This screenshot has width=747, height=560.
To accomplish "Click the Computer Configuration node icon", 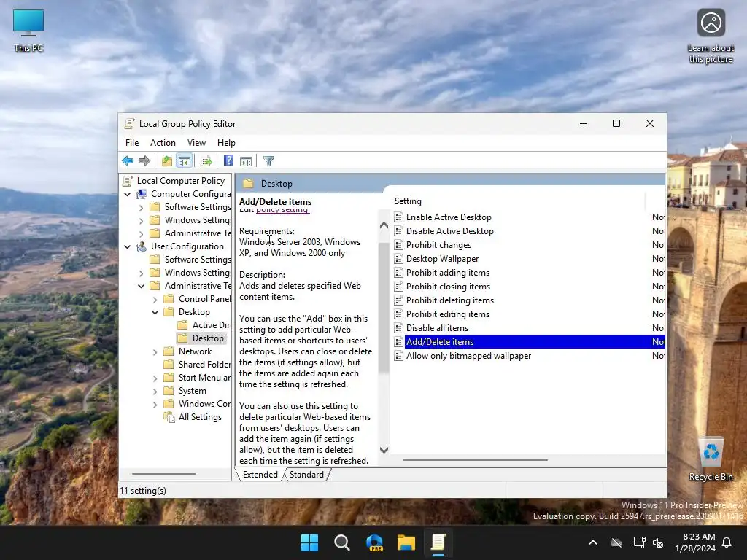I will [142, 194].
